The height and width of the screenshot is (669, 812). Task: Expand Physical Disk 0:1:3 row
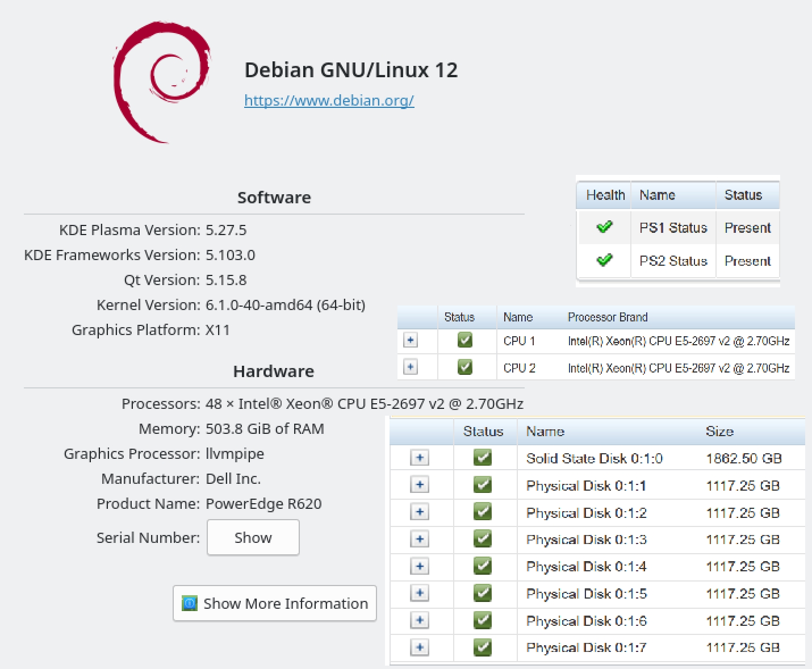(x=420, y=539)
